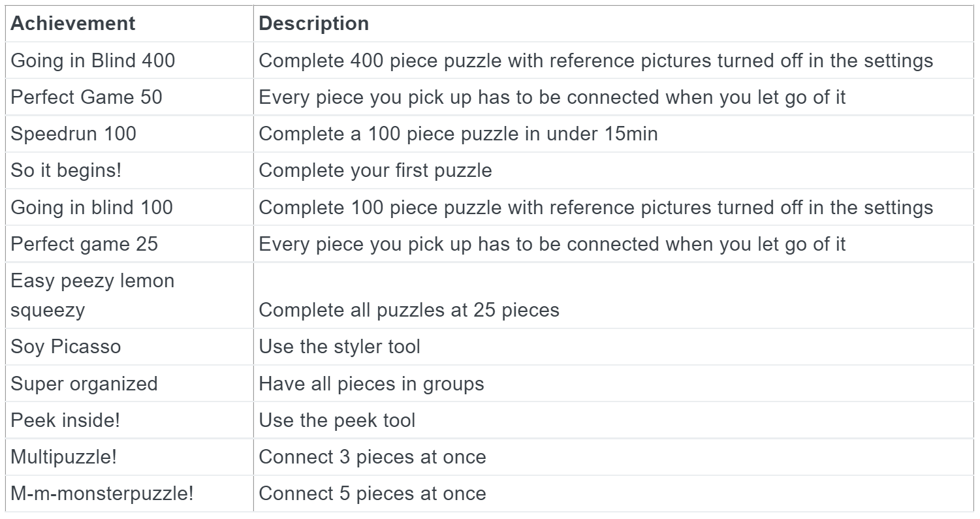Select the Multipuzzle! achievement cell
This screenshot has height=519, width=980.
point(63,456)
